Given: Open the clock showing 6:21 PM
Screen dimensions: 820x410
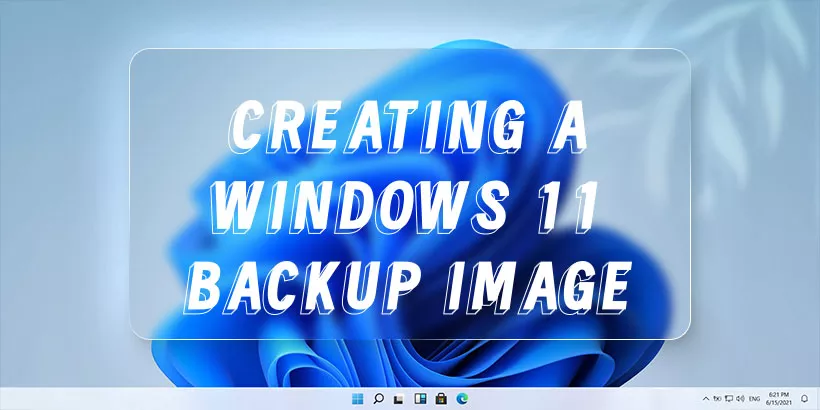Looking at the screenshot, I should 780,398.
